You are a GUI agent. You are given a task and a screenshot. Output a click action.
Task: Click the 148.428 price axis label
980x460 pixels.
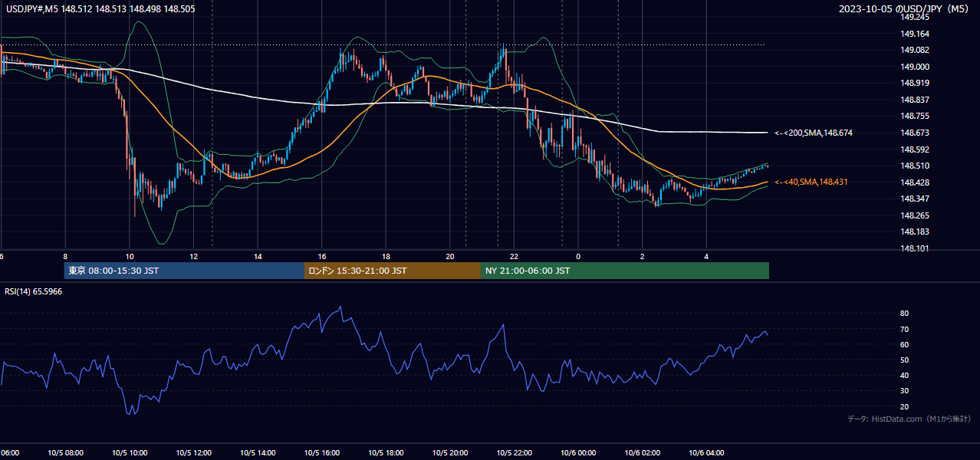tap(915, 182)
